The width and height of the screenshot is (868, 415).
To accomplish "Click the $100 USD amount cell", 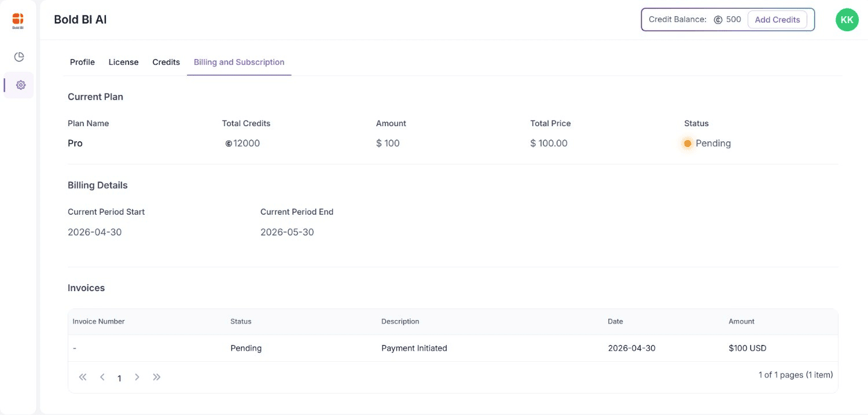I will click(748, 348).
